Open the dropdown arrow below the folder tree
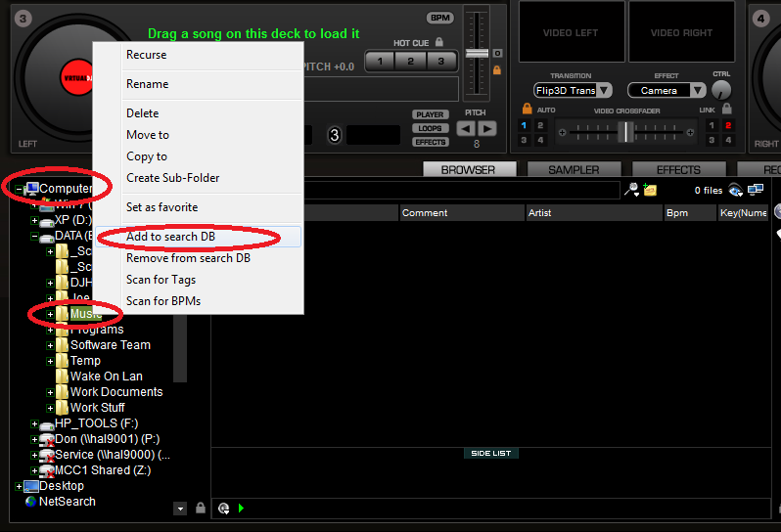Screen dimensions: 781x532 point(180,509)
